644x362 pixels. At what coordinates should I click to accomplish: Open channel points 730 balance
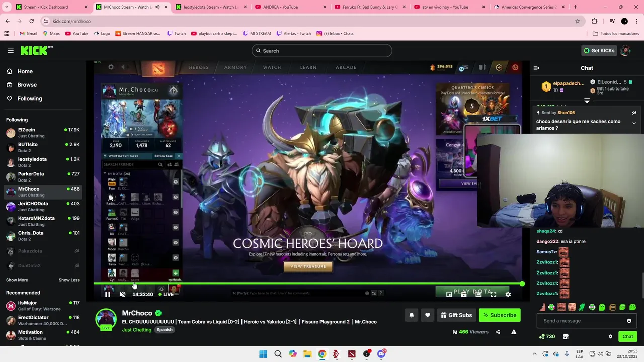[x=547, y=336]
